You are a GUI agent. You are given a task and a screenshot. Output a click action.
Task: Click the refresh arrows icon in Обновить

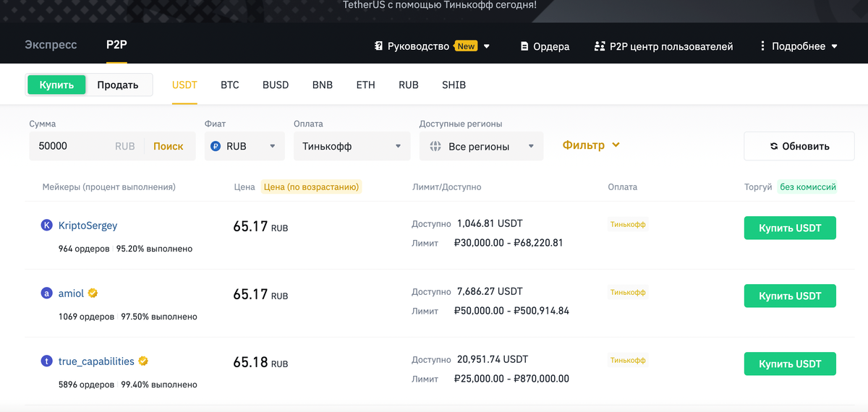pyautogui.click(x=774, y=146)
